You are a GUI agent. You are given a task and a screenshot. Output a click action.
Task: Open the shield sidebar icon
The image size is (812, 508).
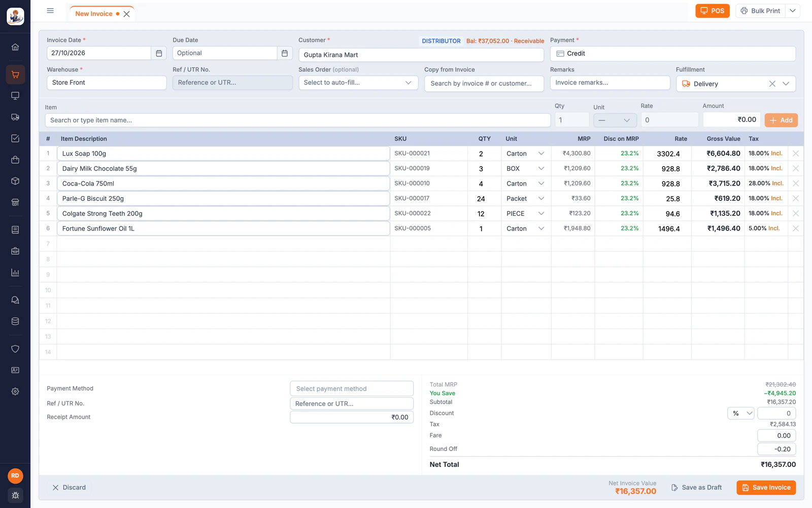pyautogui.click(x=15, y=349)
